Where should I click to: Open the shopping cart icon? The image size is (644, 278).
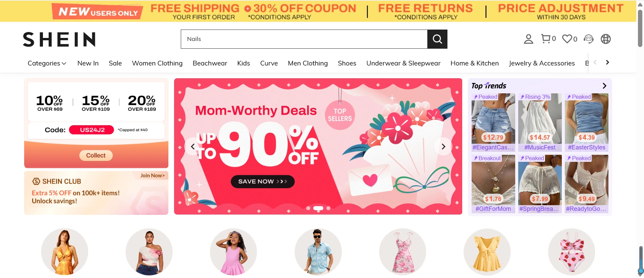pyautogui.click(x=548, y=39)
